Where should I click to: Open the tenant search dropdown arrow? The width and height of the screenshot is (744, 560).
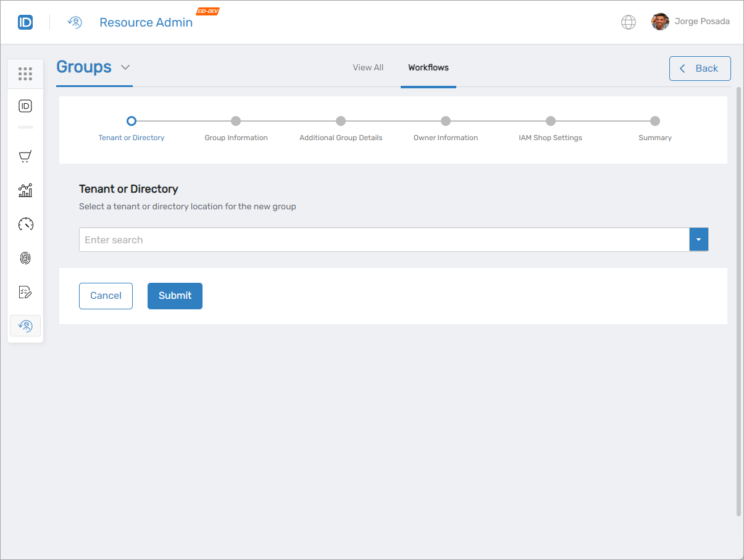coord(698,240)
